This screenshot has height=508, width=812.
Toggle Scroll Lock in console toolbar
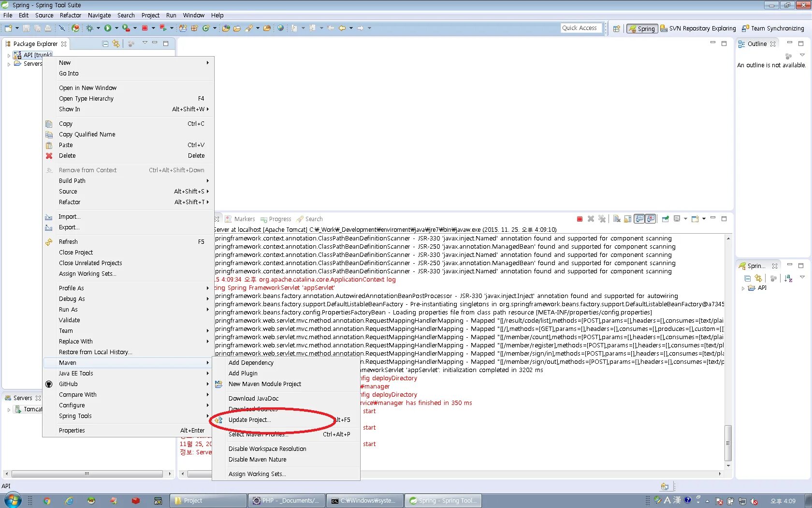628,219
